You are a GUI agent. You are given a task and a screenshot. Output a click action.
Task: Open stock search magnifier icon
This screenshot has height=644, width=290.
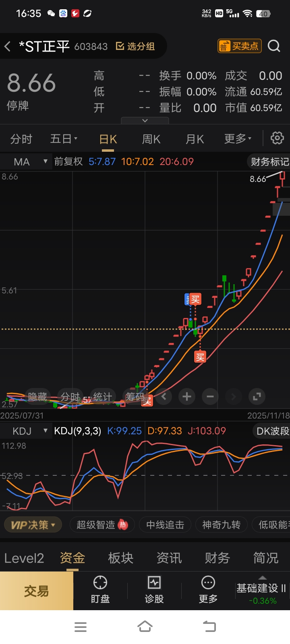pyautogui.click(x=274, y=46)
